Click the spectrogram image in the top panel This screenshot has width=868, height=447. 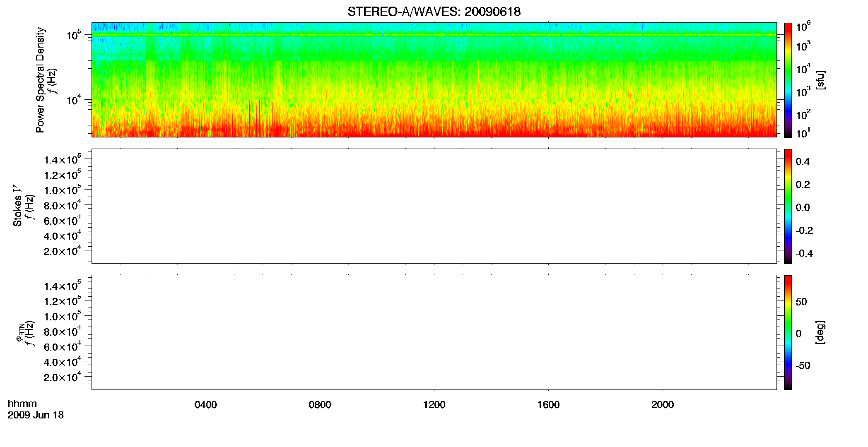coord(434,80)
